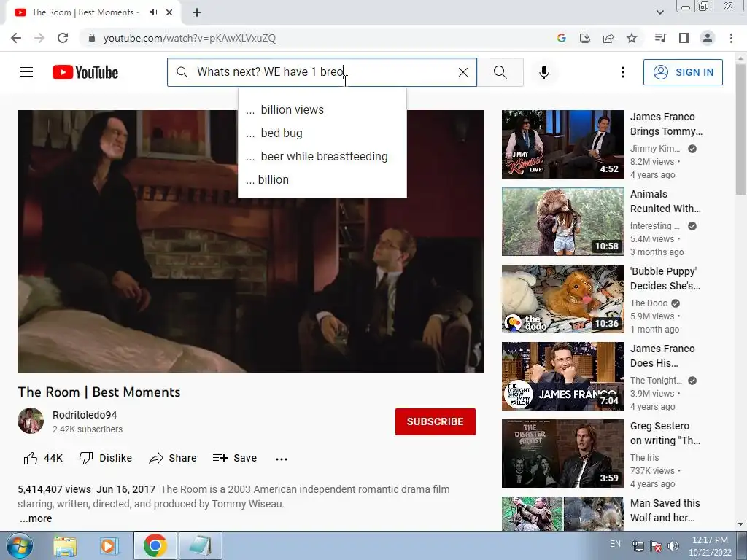Image resolution: width=747 pixels, height=560 pixels.
Task: Open the media controls icon in toolbar
Action: 661,38
